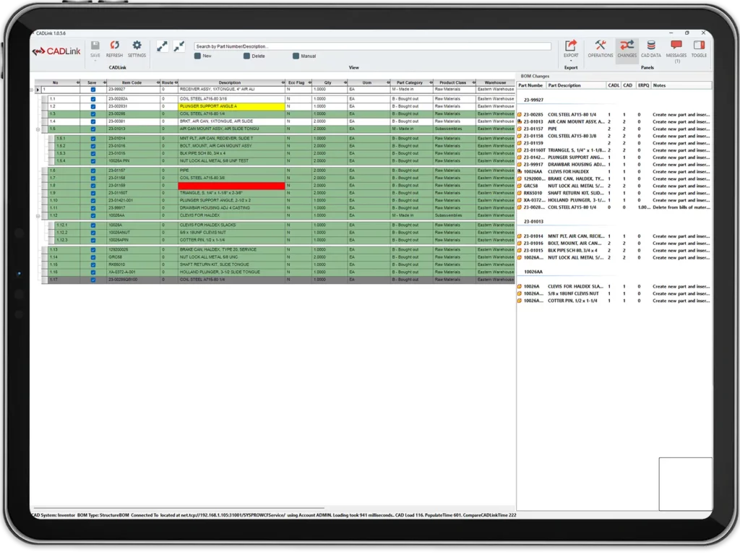The width and height of the screenshot is (740, 560).
Task: Click the part icon beside 23-01157 in BOM Changes
Action: [520, 129]
